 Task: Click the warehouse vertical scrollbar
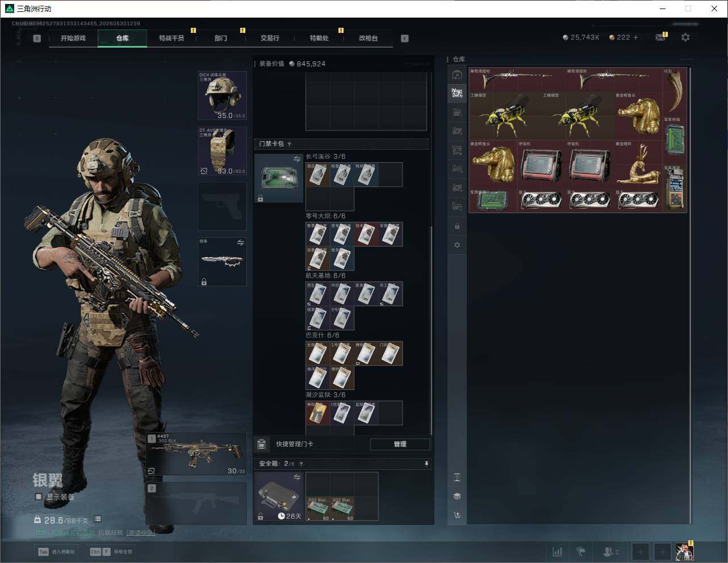[x=691, y=295]
